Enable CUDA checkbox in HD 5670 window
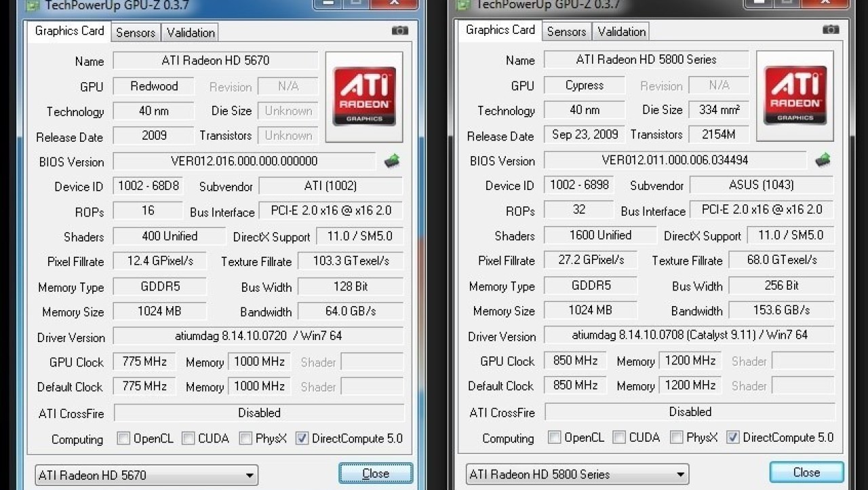868x490 pixels. pyautogui.click(x=188, y=438)
